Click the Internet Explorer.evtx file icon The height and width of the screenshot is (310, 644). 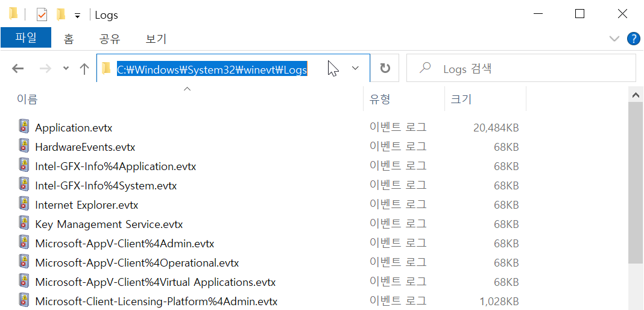(24, 204)
